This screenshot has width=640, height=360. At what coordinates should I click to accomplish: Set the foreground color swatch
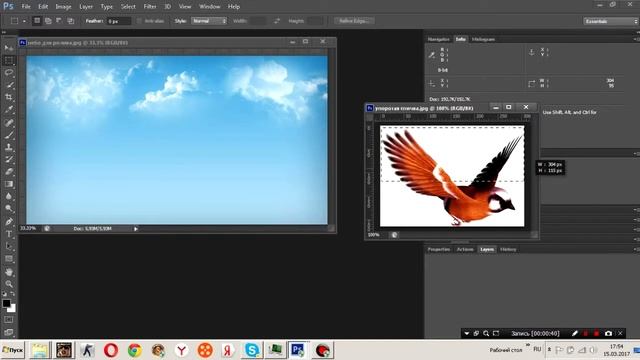click(6, 303)
